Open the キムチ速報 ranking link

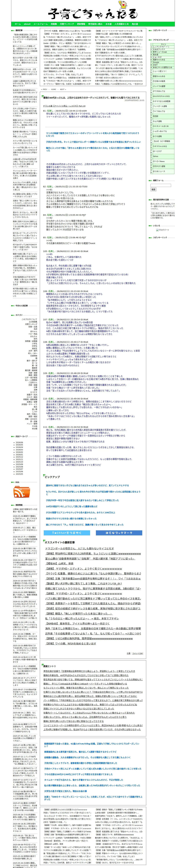[157, 121]
